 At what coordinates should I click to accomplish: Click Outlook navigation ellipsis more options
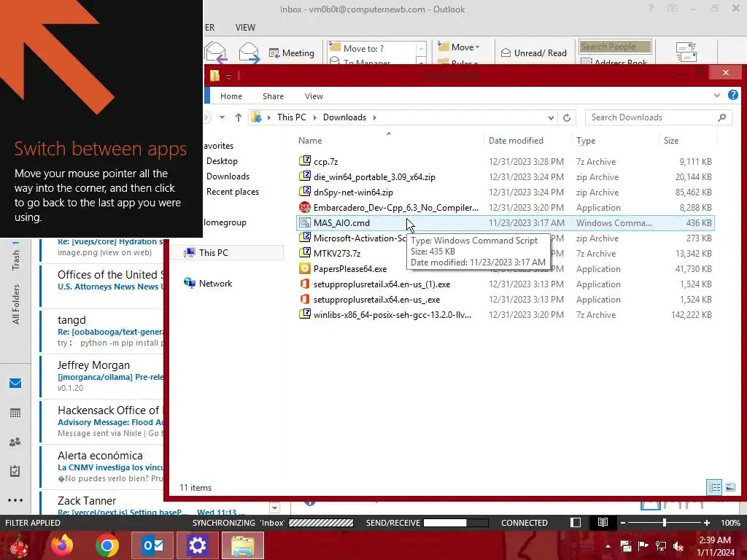(x=15, y=500)
